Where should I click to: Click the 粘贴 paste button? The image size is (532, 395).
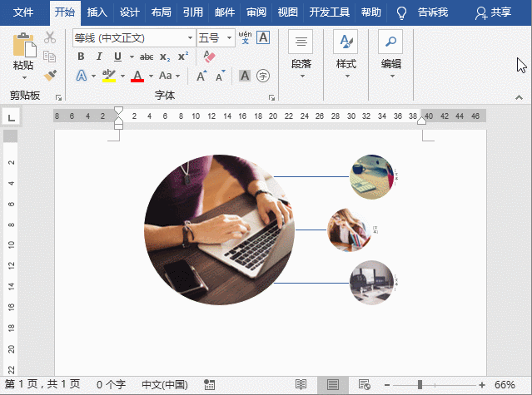[23, 53]
